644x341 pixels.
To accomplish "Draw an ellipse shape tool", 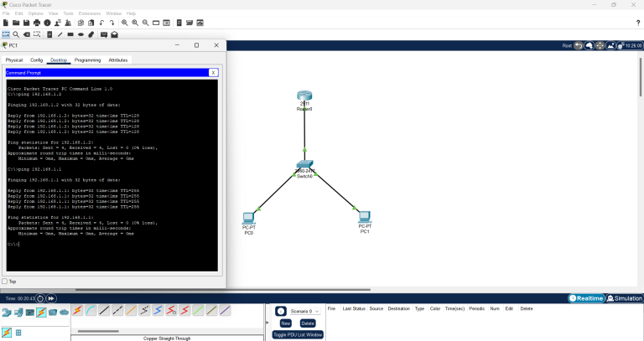I will tap(80, 34).
